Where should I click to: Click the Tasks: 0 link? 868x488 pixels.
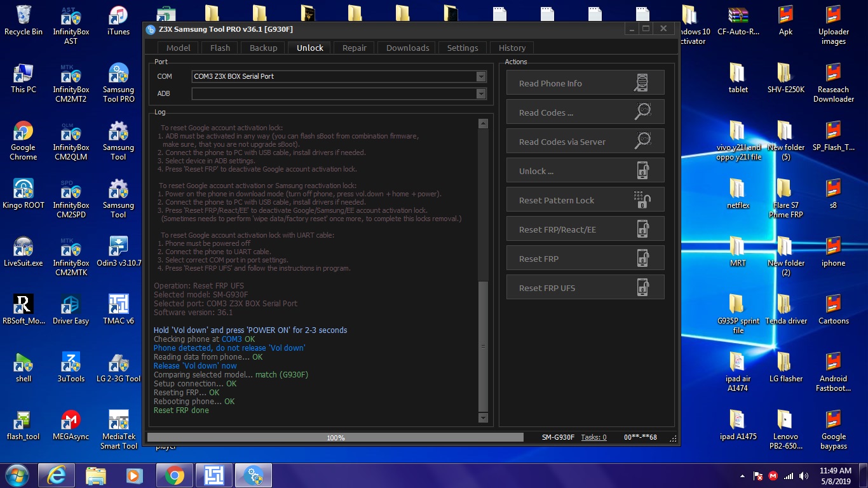(593, 437)
